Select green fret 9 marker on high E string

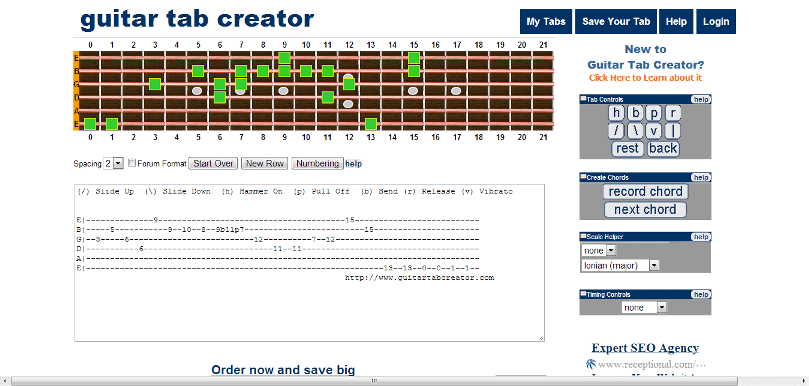click(284, 58)
